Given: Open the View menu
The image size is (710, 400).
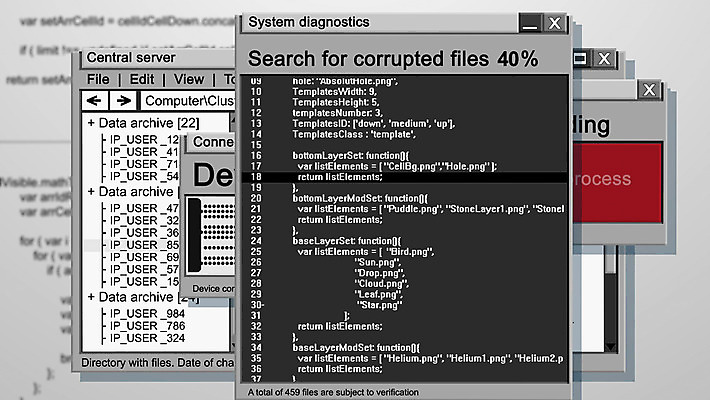Looking at the screenshot, I should [188, 79].
